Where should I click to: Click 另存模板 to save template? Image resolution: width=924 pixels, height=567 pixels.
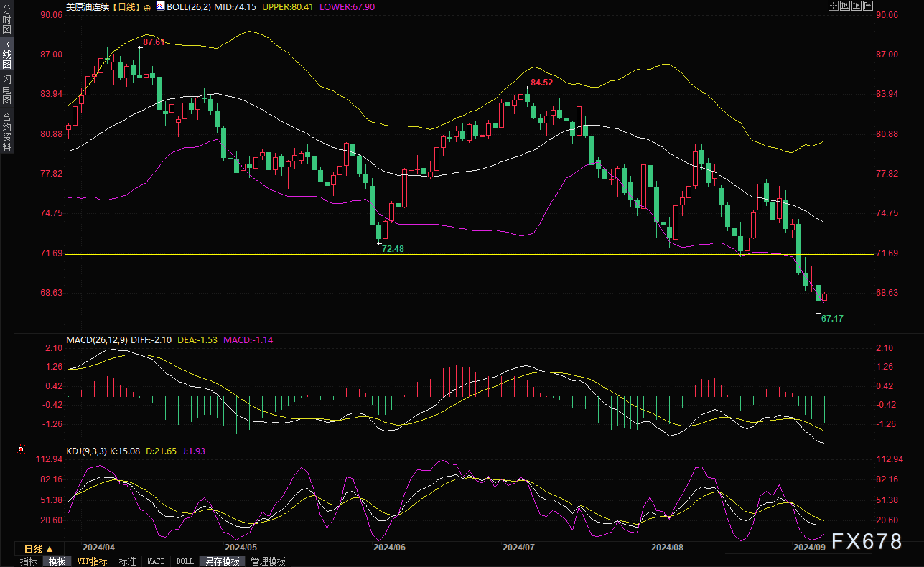pos(222,561)
